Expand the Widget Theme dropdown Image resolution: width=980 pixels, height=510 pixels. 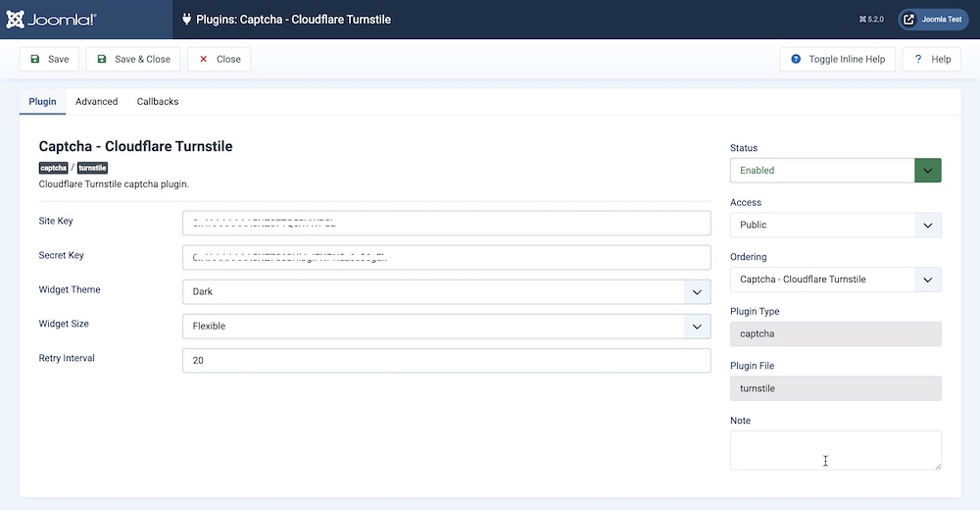point(446,292)
